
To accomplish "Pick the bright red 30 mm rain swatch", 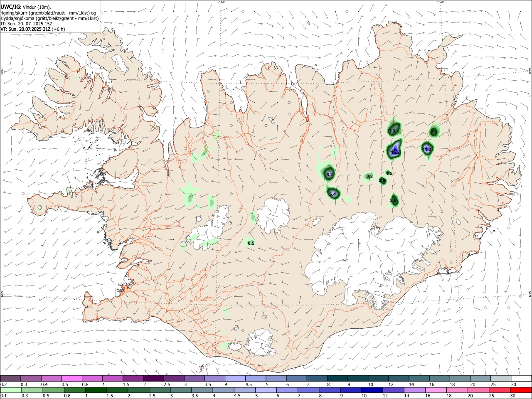I will (x=521, y=390).
